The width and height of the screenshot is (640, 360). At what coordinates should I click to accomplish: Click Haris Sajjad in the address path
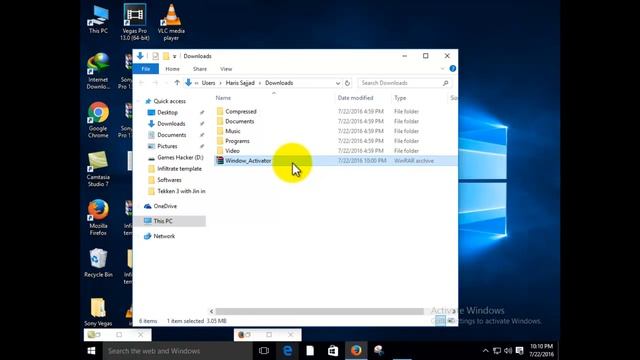(240, 83)
